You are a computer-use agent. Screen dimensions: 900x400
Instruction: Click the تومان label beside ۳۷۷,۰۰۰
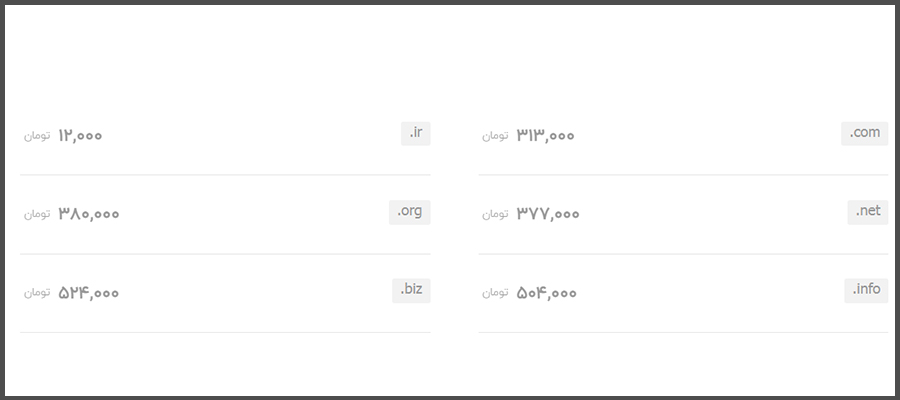[495, 214]
